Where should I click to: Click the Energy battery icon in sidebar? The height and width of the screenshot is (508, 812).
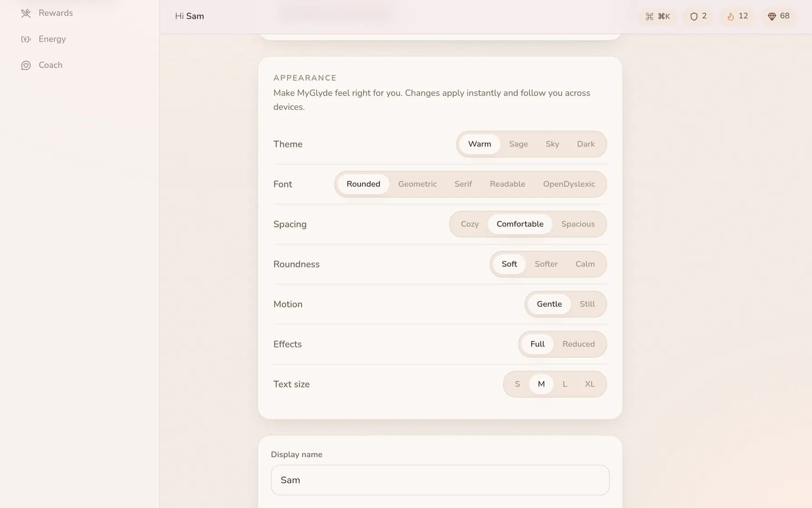pyautogui.click(x=26, y=39)
